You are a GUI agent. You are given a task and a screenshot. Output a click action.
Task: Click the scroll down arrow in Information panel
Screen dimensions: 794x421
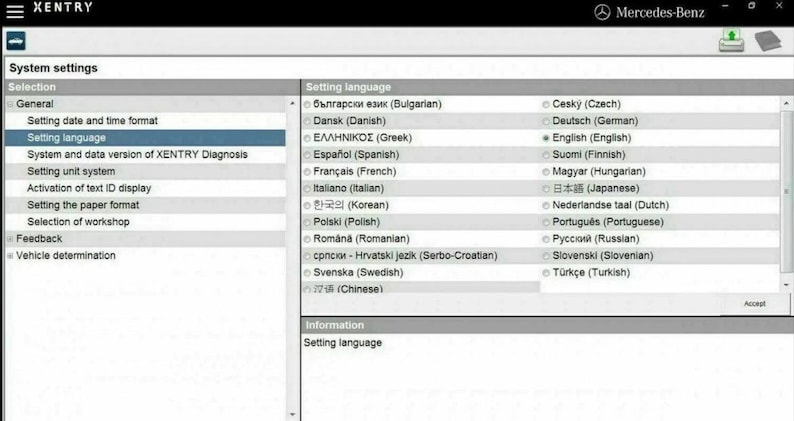pyautogui.click(x=293, y=413)
